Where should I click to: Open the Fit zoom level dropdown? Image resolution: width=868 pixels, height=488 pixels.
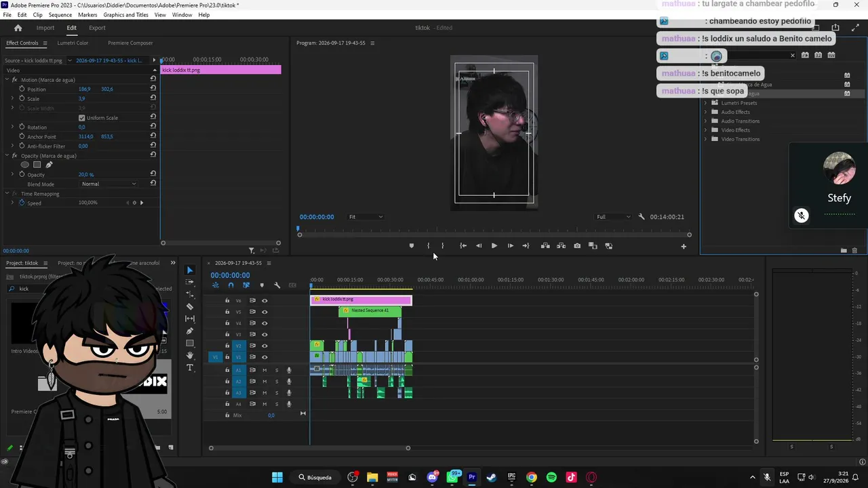(366, 217)
